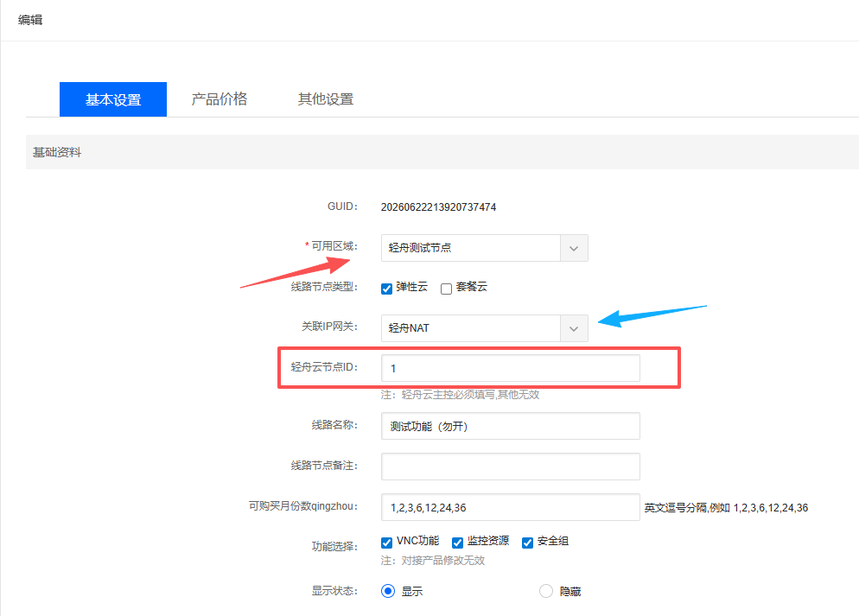Toggle the 监控资源 checkbox
The image size is (859, 616).
click(x=457, y=543)
